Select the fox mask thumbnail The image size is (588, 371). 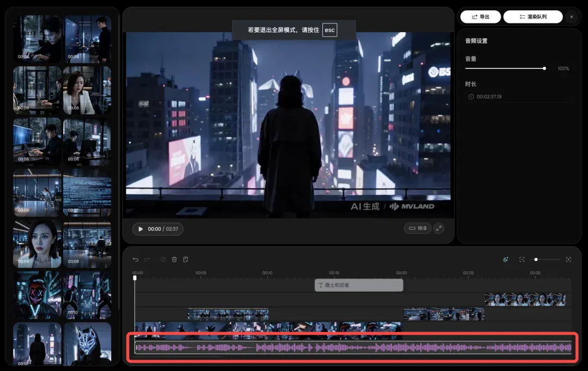click(x=87, y=344)
